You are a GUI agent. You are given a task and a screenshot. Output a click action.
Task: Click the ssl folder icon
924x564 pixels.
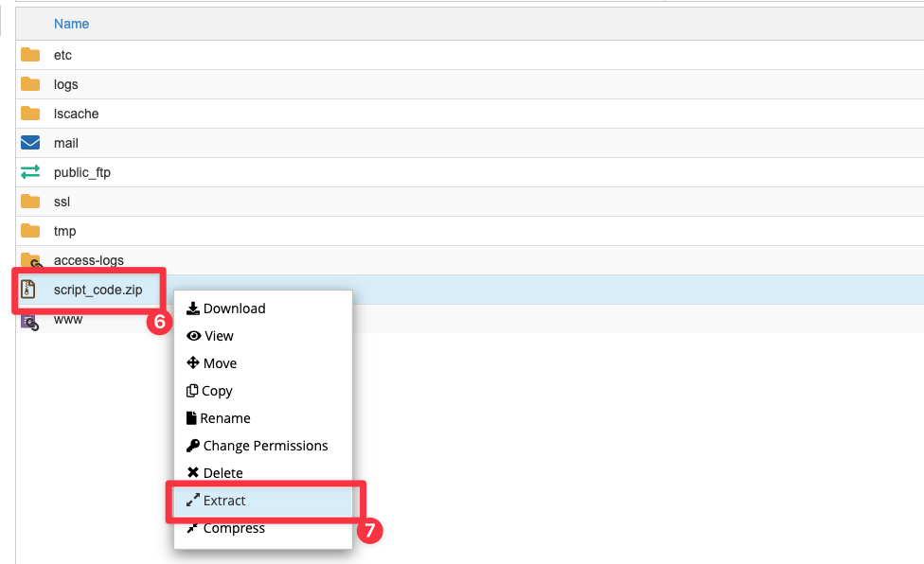coord(30,202)
